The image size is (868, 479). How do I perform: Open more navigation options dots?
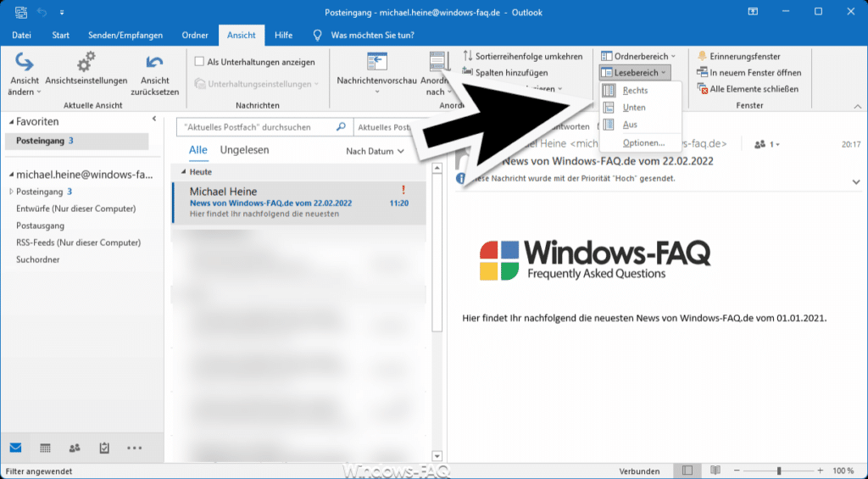click(135, 448)
